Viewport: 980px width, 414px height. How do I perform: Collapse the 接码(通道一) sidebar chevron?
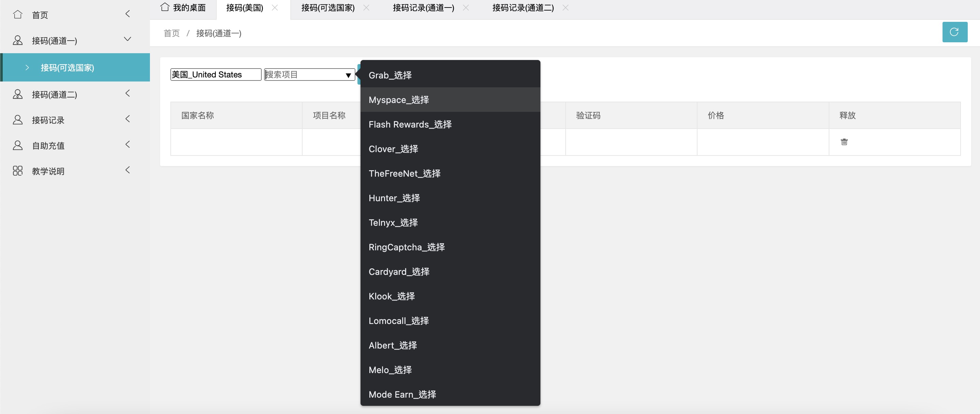(127, 39)
